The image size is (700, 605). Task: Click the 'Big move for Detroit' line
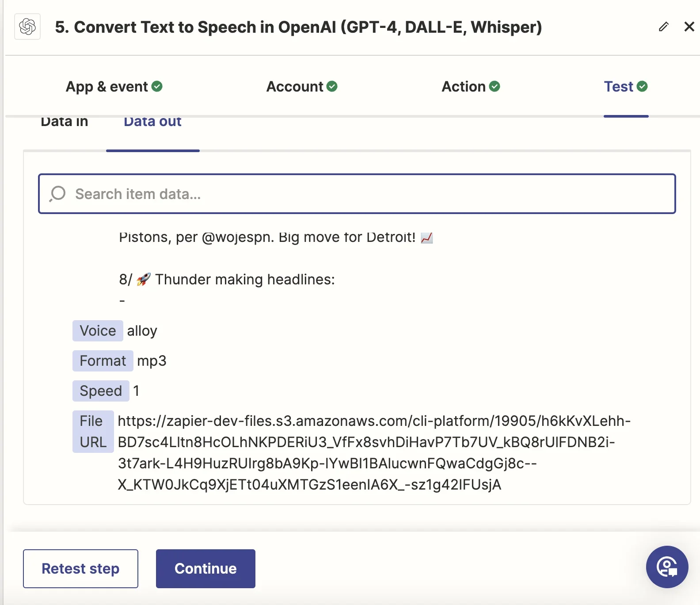point(276,237)
